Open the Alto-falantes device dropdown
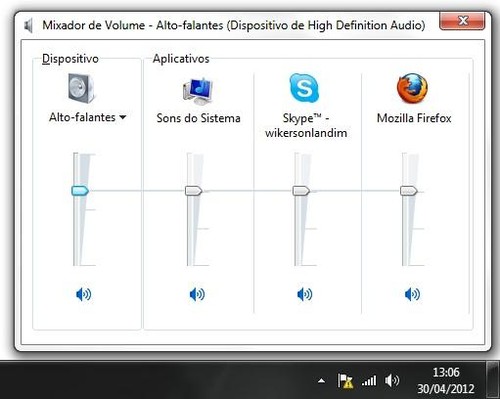This screenshot has width=500, height=399. [x=87, y=117]
